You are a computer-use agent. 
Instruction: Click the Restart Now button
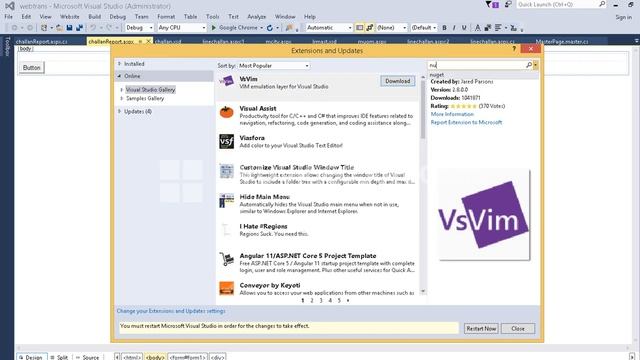[481, 328]
